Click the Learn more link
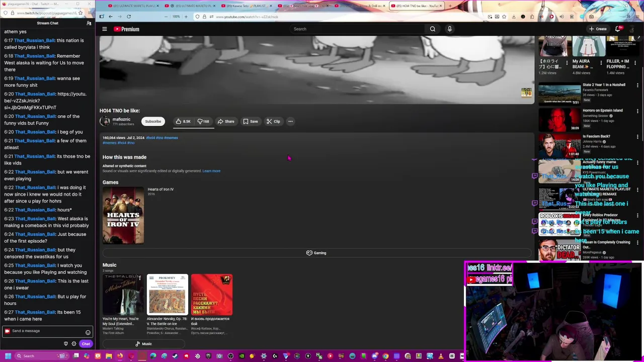 click(211, 171)
